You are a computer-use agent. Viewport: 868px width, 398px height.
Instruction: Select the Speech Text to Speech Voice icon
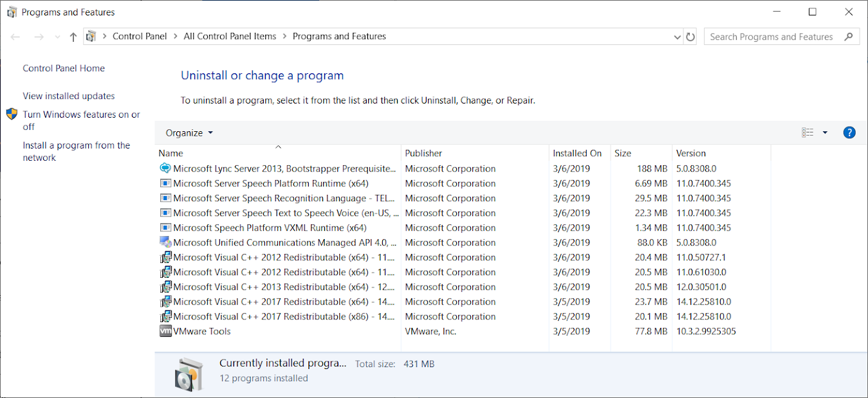click(165, 213)
